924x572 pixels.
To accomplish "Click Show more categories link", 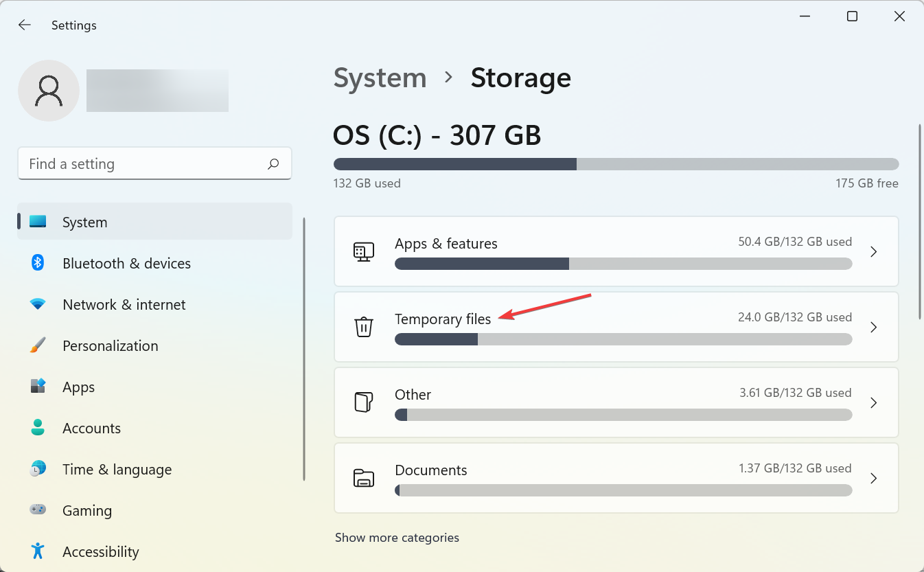I will (x=397, y=538).
